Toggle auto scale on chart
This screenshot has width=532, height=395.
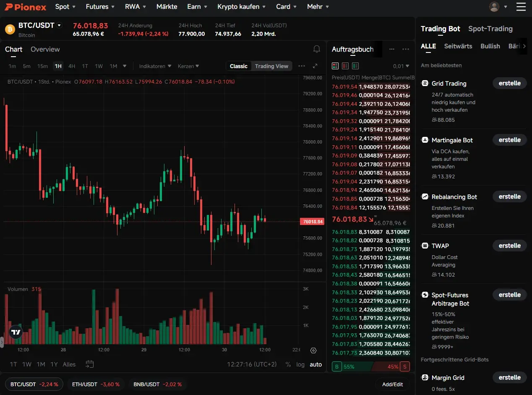(x=316, y=364)
